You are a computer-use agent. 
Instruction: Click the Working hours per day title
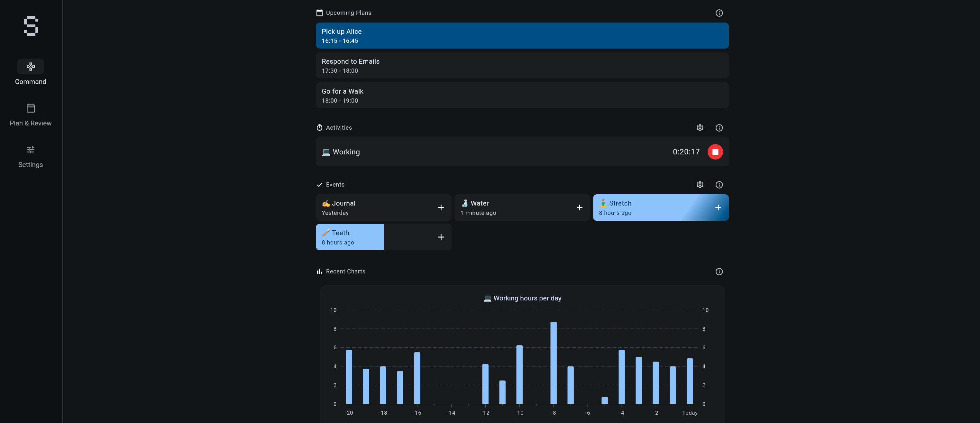[522, 298]
